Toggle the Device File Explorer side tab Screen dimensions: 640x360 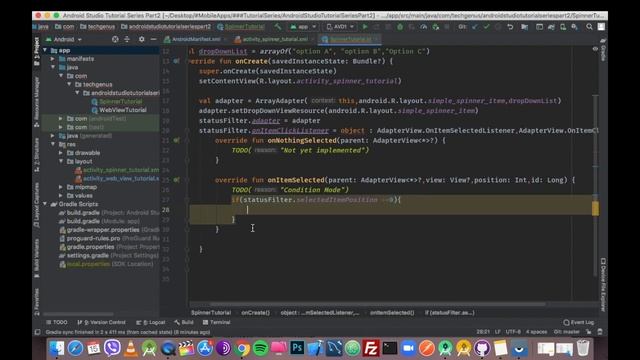coord(603,284)
